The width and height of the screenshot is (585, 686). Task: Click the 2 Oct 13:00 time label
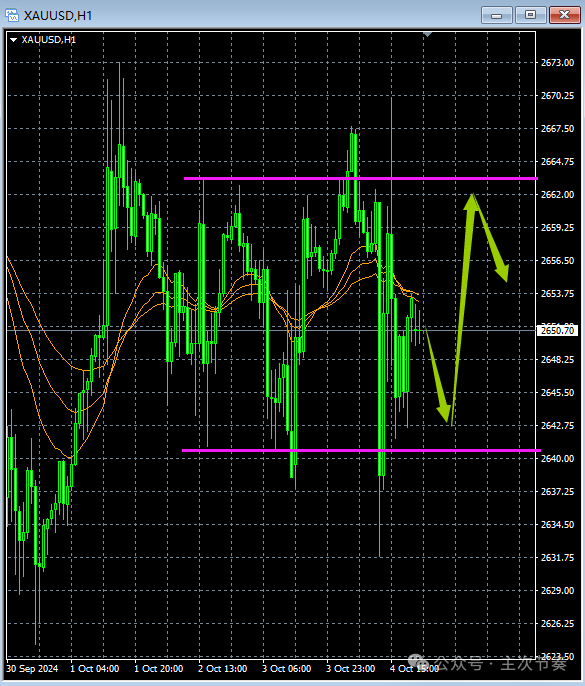click(x=222, y=669)
